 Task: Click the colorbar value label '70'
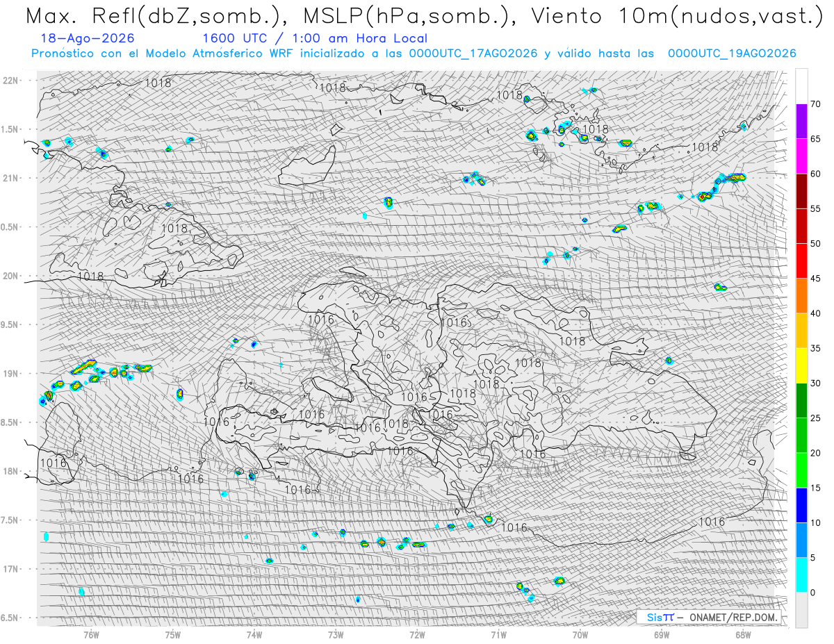[816, 104]
